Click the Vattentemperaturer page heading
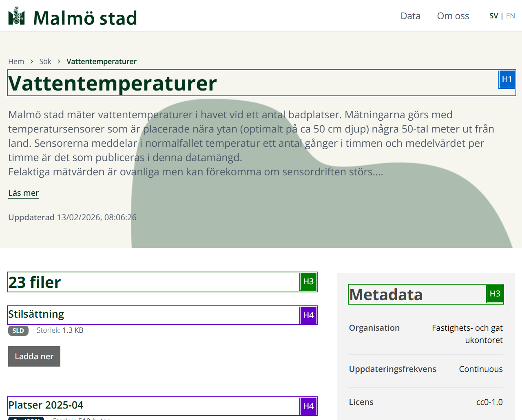The image size is (522, 420). [113, 83]
